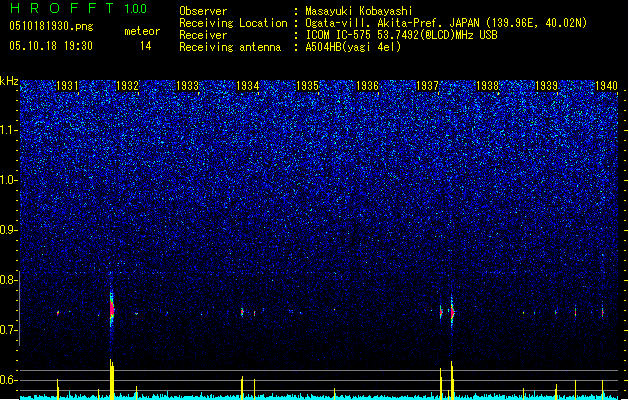Click the Ogata-vill. Akita-Pref. JAPAN location text
Viewport: 629px width, 400px height.
click(446, 23)
